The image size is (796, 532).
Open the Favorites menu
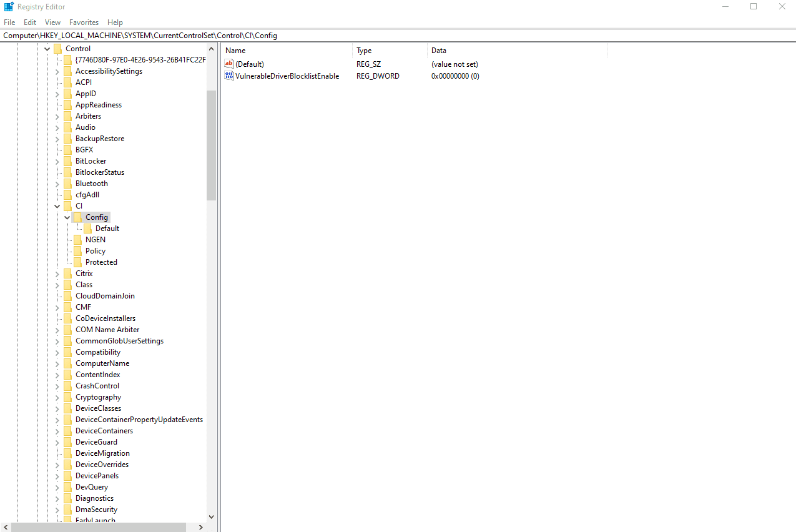point(84,22)
